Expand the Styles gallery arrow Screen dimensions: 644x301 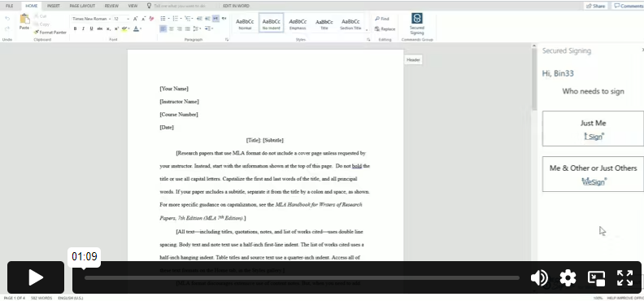click(367, 29)
